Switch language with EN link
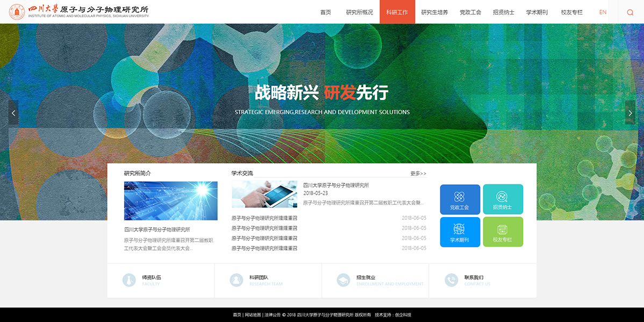Viewport: 644px width, 322px height. pos(603,12)
